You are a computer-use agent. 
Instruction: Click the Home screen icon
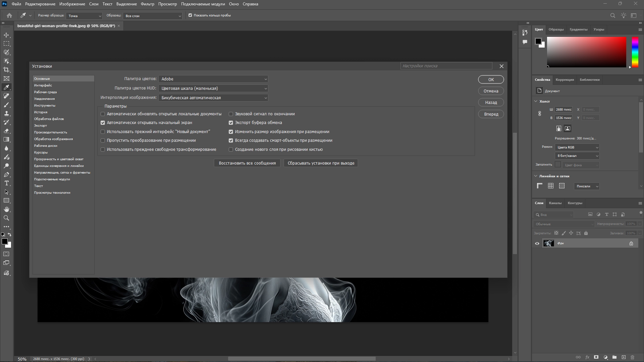[9, 15]
